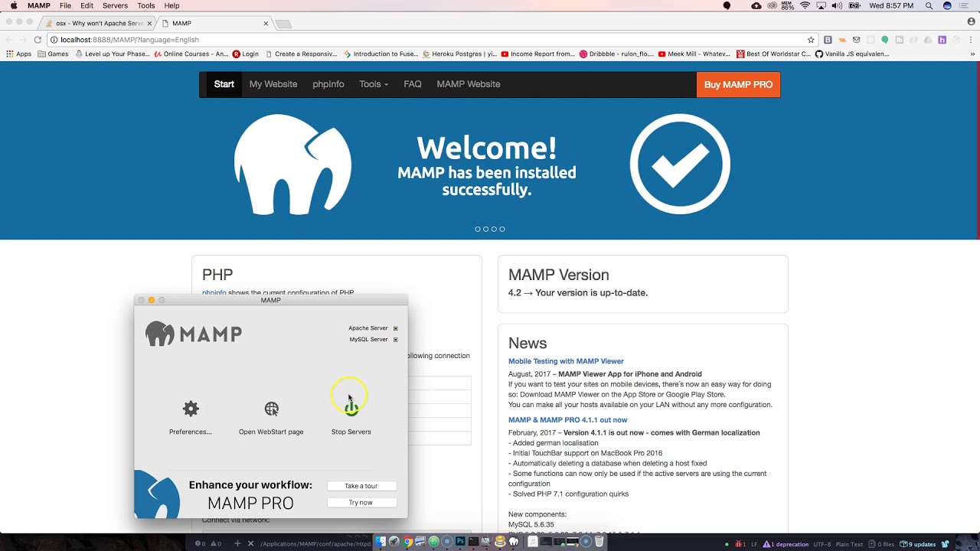
Task: Click the Try now button
Action: coord(361,503)
